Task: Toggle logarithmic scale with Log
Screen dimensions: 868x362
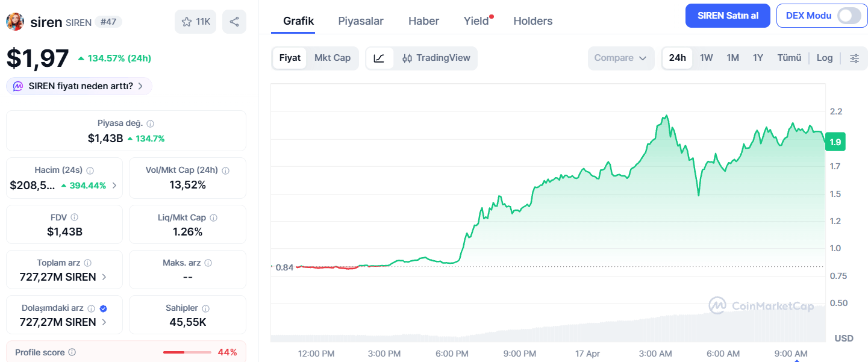Action: 824,58
